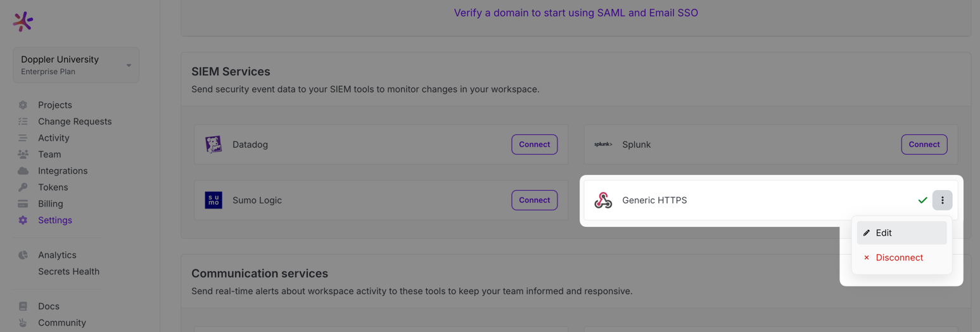Click the Tokens key icon
The height and width of the screenshot is (332, 980).
23,188
